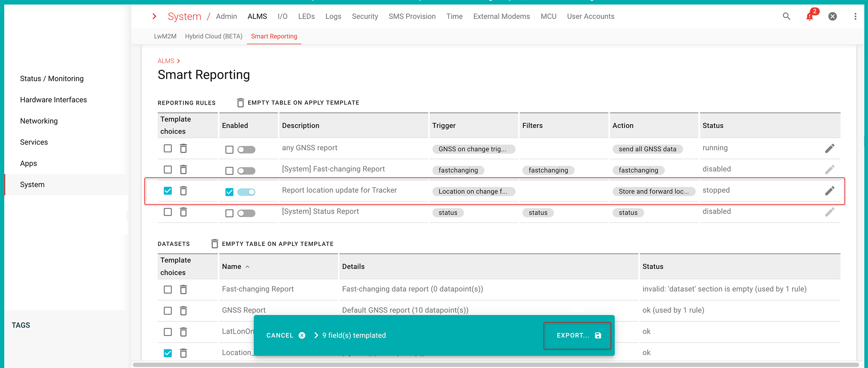Screen dimensions: 868x368
Task: Expand the '9 field(s) templated' details
Action: point(316,335)
